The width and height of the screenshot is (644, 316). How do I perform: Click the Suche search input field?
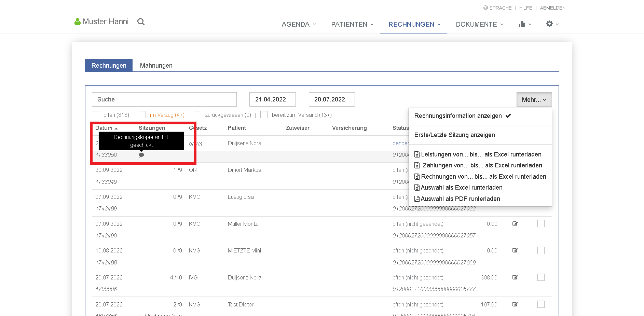click(164, 99)
